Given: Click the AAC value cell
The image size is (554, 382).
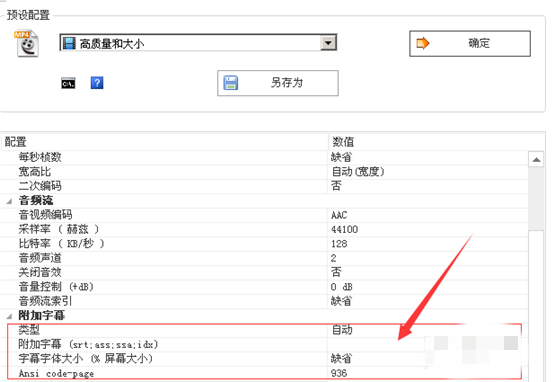Looking at the screenshot, I should pyautogui.click(x=428, y=215).
